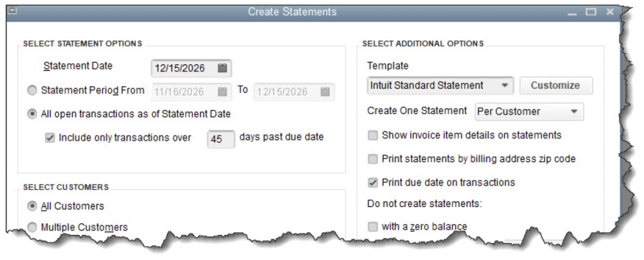Viewport: 644px width, 260px height.
Task: Select the Statement Period From radio button
Action: [33, 91]
